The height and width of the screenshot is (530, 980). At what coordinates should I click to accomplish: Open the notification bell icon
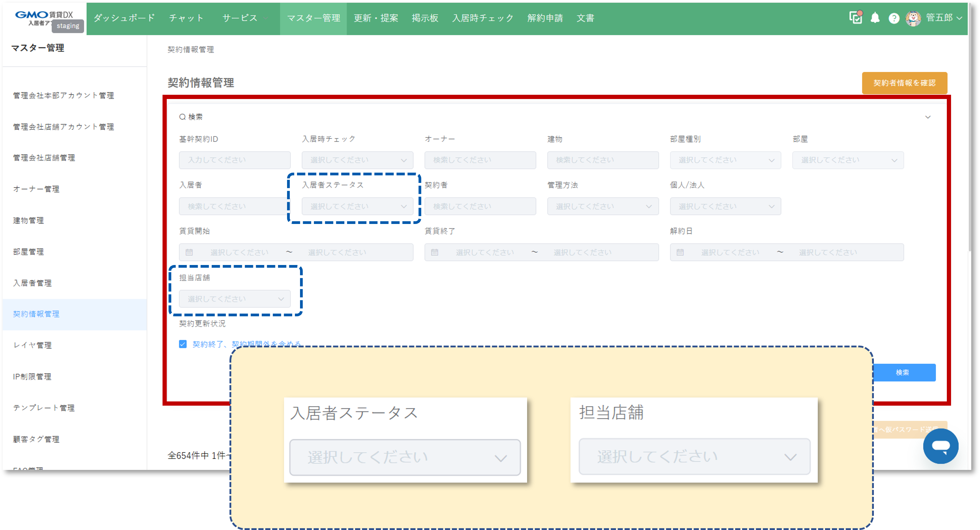click(875, 18)
